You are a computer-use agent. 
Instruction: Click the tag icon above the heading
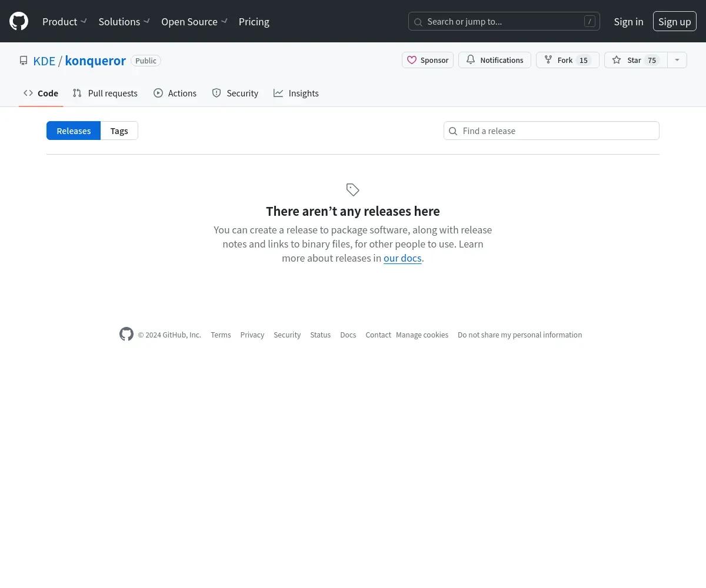click(x=353, y=190)
